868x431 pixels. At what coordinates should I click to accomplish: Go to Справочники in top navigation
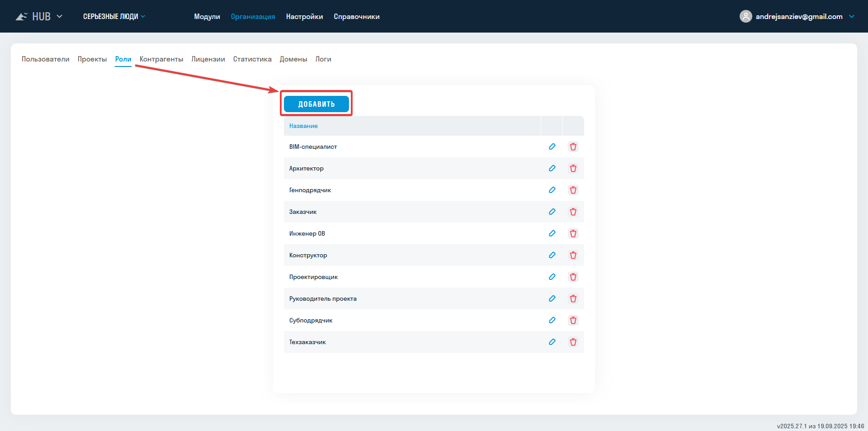pyautogui.click(x=356, y=16)
